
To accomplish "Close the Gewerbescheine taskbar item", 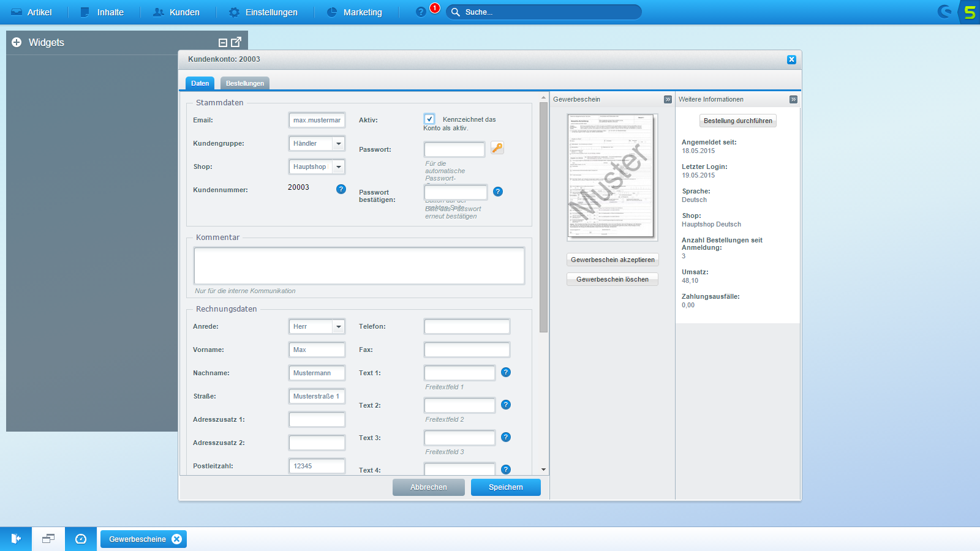I will (177, 539).
